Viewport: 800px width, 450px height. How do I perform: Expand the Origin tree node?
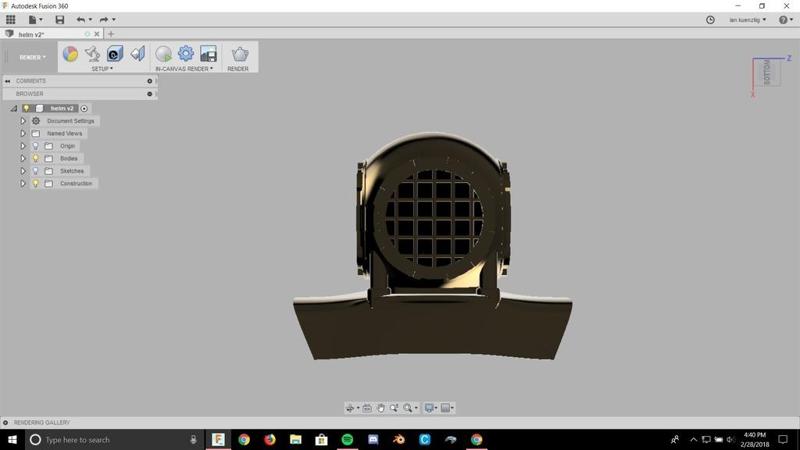23,146
